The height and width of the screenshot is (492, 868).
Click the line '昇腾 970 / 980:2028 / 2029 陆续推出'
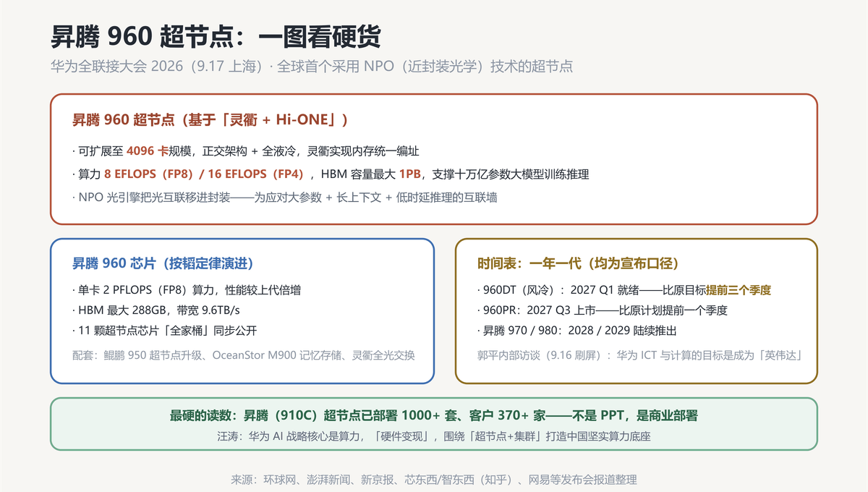[578, 331]
